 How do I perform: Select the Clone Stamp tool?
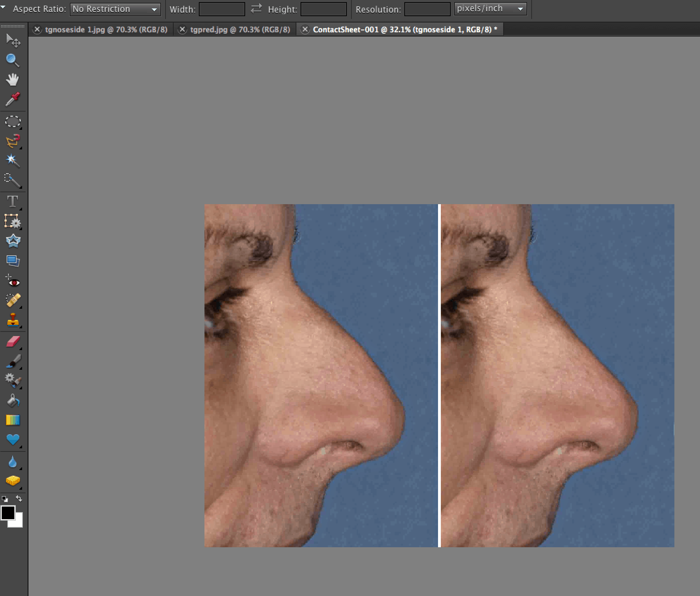[13, 320]
